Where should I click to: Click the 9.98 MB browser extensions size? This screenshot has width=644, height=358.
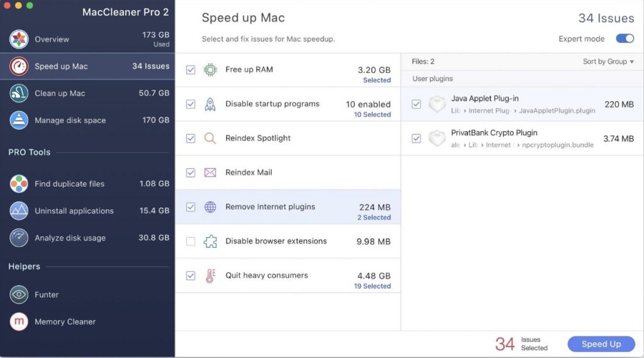point(374,242)
